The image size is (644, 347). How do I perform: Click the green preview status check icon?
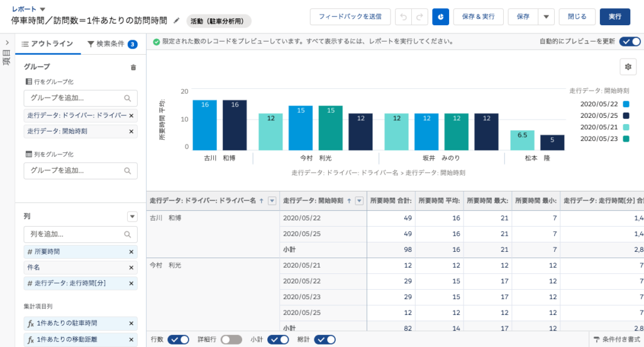(x=157, y=42)
